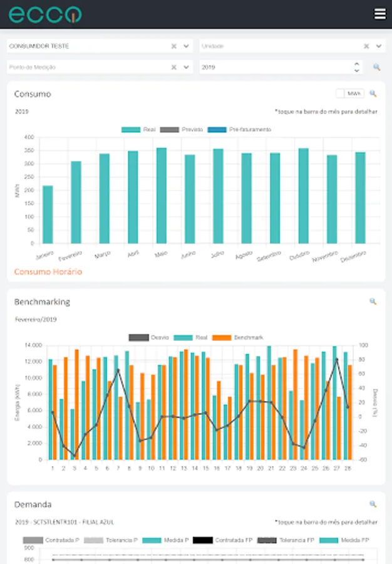392x564 pixels.
Task: Click the Consumo panel magnifier icon
Action: [373, 93]
